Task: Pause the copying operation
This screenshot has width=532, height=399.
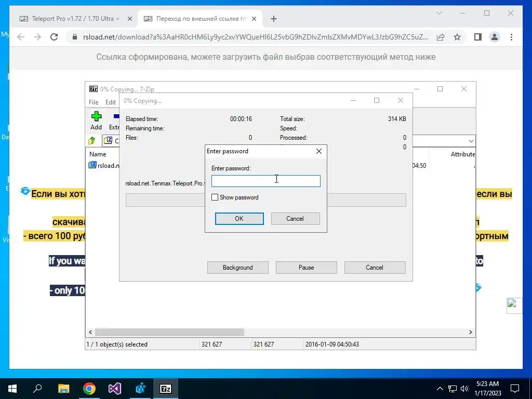Action: tap(306, 268)
